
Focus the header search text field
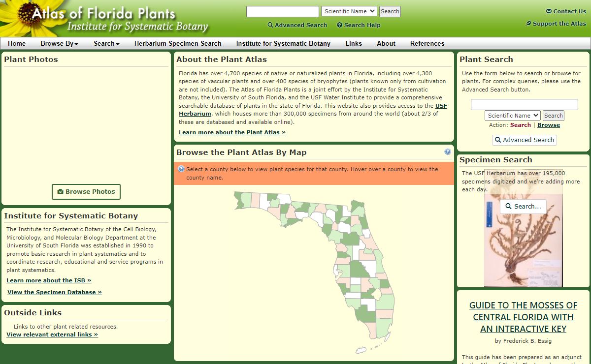pyautogui.click(x=283, y=11)
